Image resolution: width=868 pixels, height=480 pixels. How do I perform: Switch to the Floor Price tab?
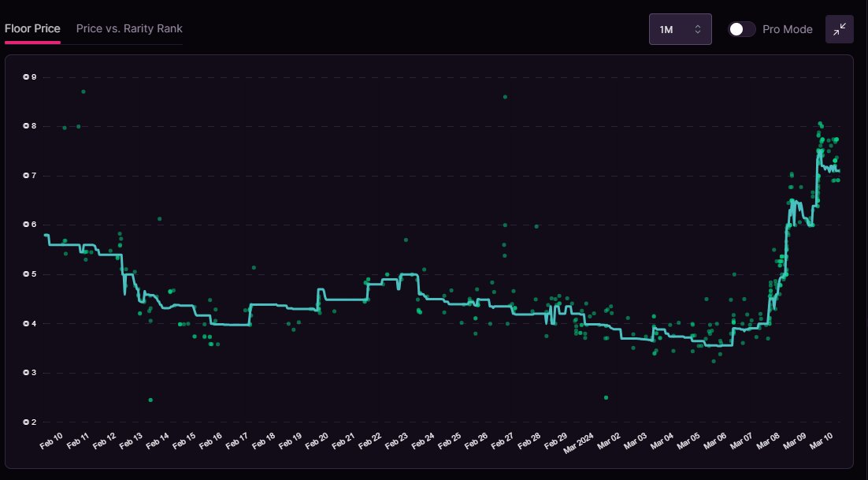pos(32,29)
